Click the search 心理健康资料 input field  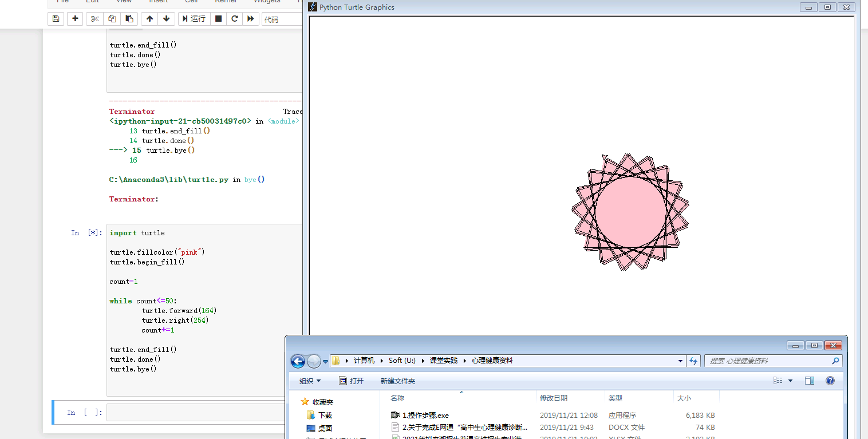tap(767, 361)
